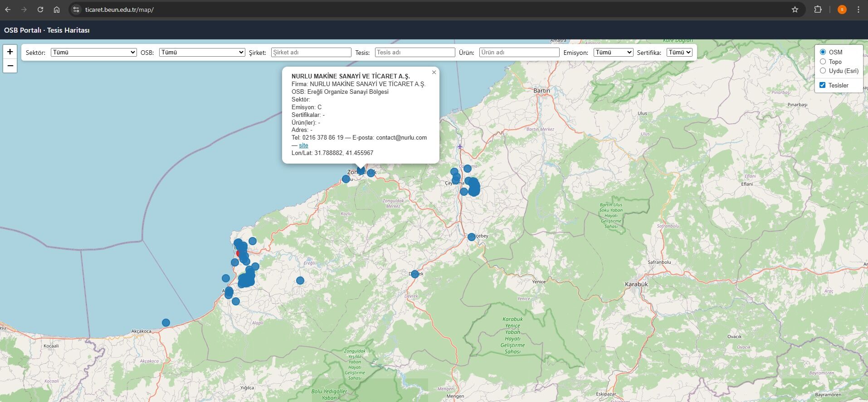Screen dimensions: 868x402
Task: Choose the Uydu (Esri) satellite layer
Action: click(x=823, y=71)
